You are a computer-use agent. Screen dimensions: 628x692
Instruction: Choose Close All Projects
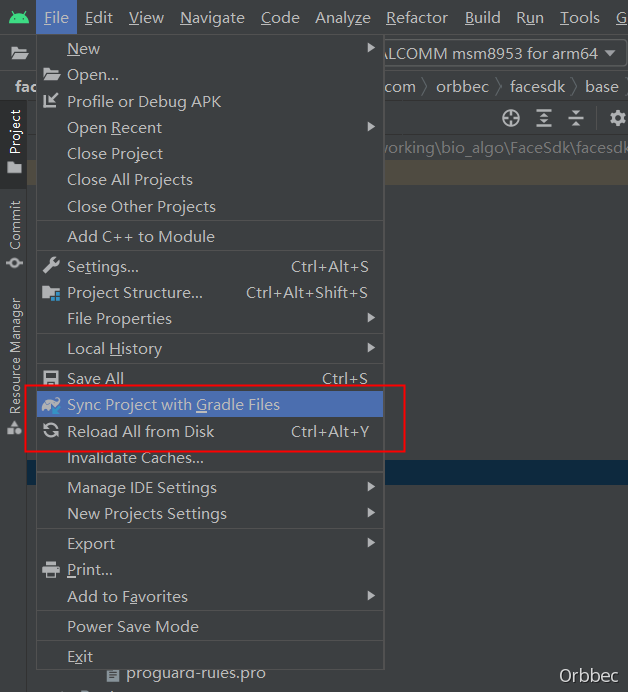(210, 180)
